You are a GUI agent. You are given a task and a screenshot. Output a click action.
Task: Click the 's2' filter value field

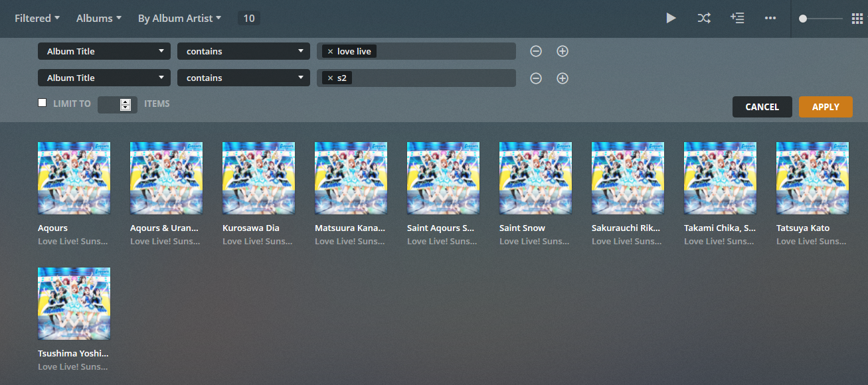(x=416, y=78)
